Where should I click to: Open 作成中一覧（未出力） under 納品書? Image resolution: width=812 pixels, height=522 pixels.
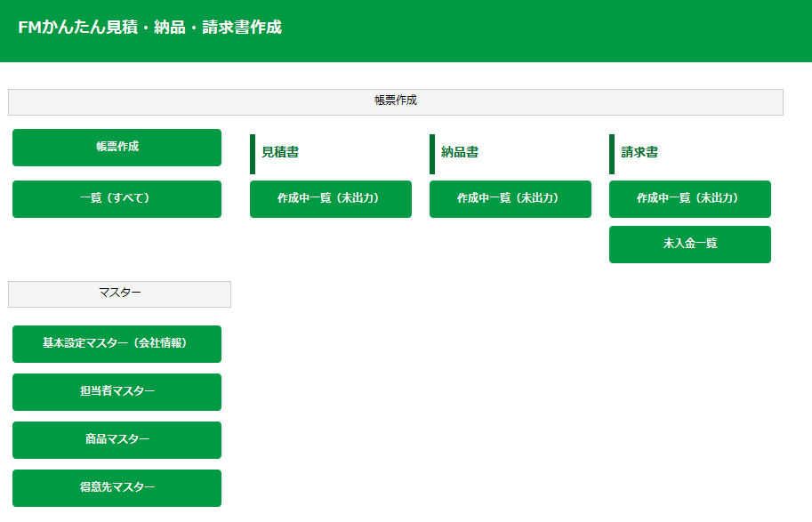(x=510, y=199)
